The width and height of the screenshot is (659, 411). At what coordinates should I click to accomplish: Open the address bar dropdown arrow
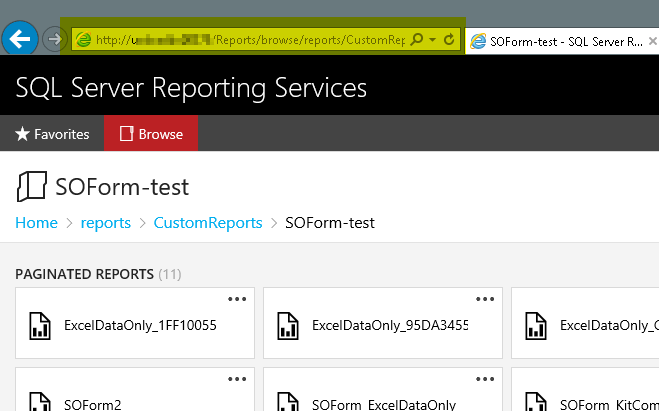(432, 40)
